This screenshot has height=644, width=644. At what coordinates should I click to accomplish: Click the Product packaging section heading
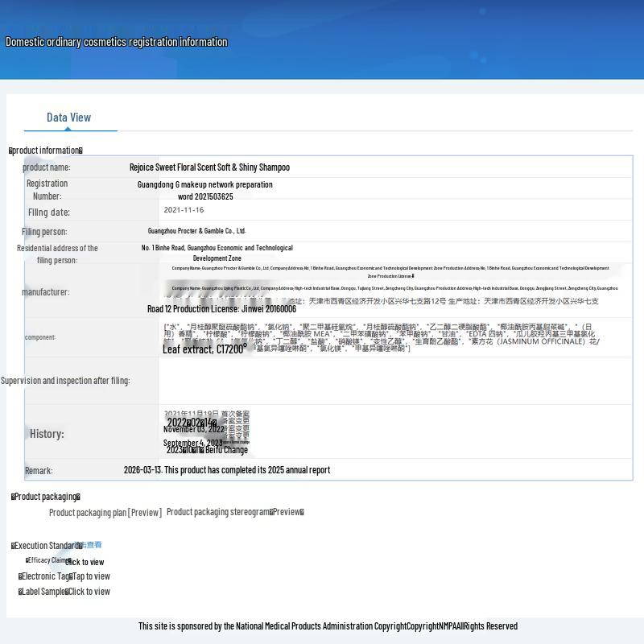point(46,497)
